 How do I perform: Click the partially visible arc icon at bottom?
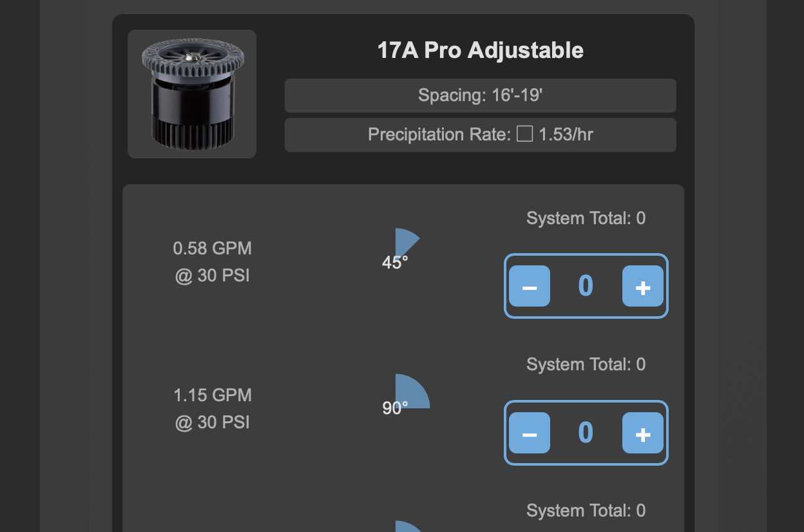(x=408, y=527)
